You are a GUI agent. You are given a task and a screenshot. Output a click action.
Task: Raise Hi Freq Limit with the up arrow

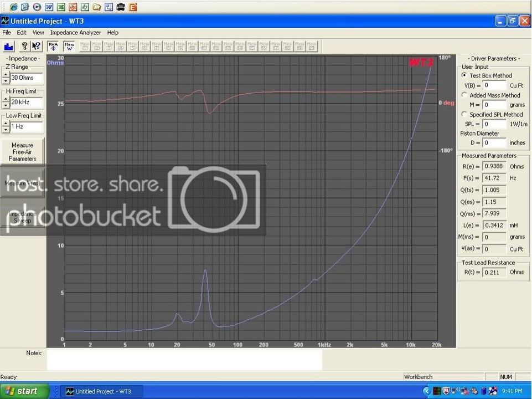pyautogui.click(x=6, y=100)
